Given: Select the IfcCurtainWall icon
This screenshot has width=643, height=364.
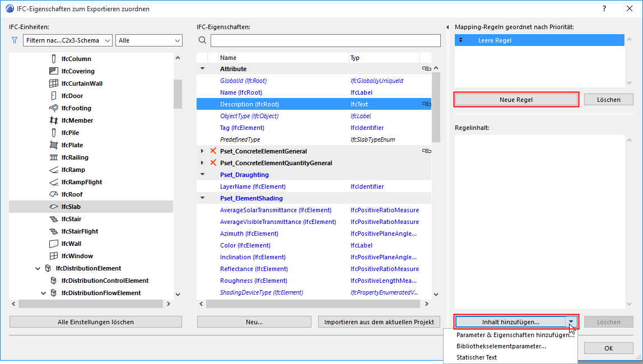Looking at the screenshot, I should click(x=54, y=83).
